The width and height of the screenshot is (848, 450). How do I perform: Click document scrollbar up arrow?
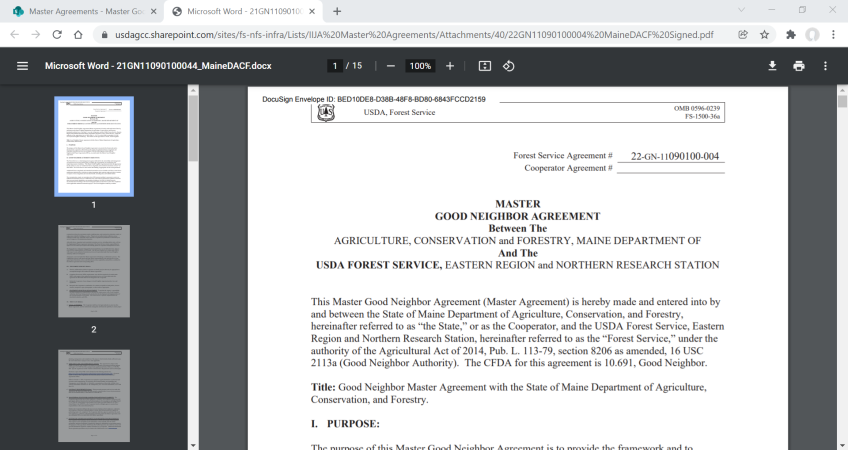[x=842, y=90]
